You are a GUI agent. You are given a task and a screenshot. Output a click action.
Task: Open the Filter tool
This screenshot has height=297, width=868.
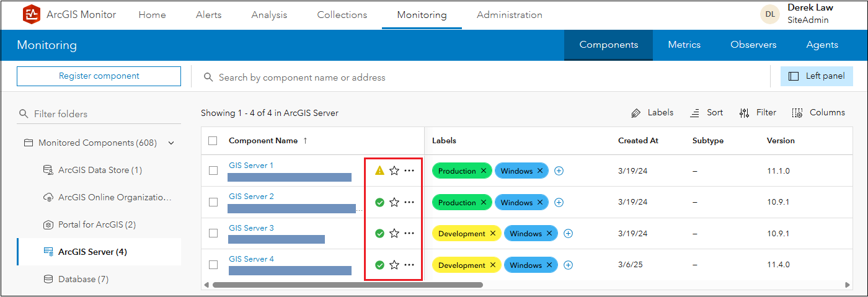pos(758,113)
